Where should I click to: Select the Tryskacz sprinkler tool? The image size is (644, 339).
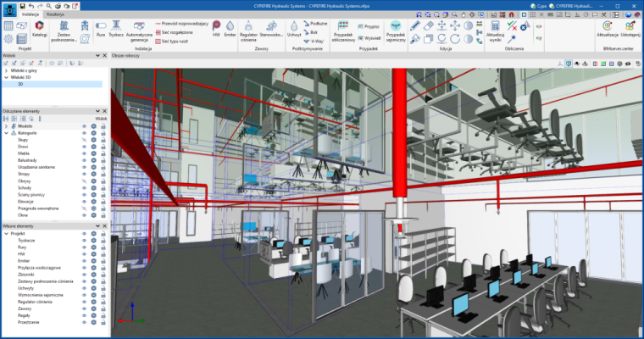116,30
